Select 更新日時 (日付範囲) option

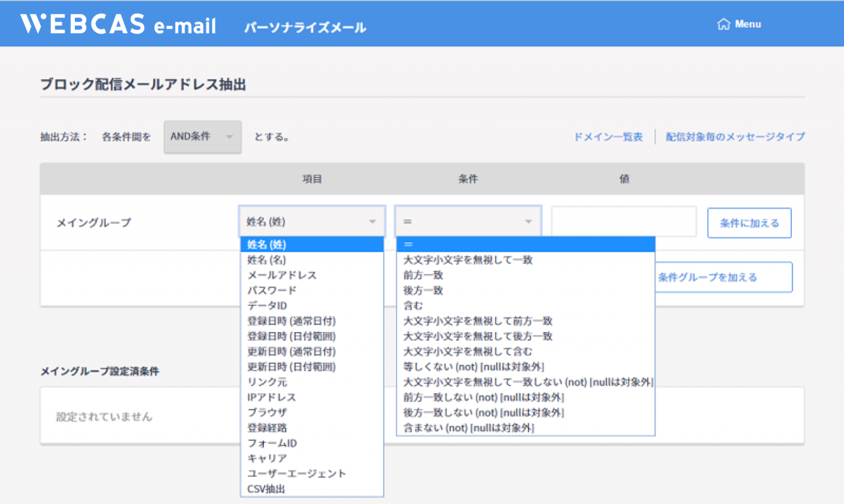(312, 367)
